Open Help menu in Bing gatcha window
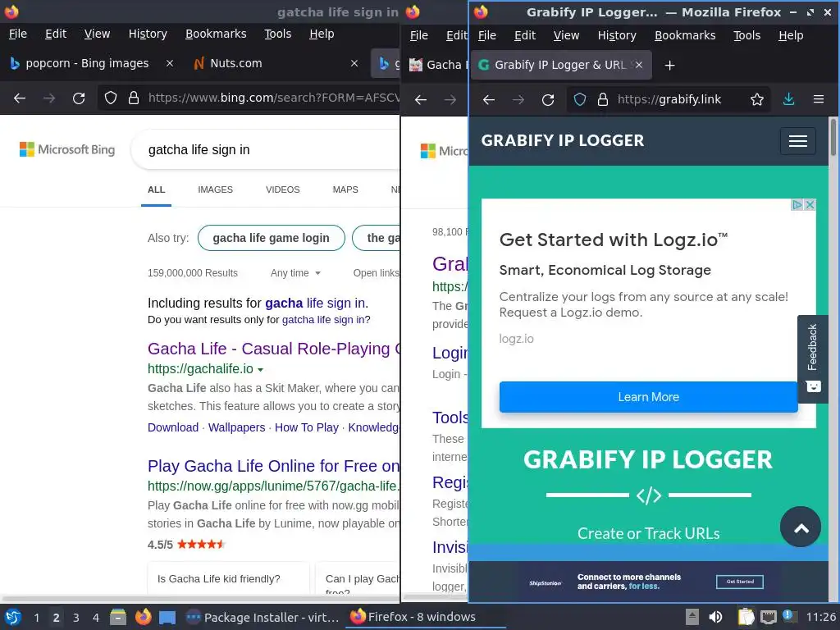 (x=322, y=34)
